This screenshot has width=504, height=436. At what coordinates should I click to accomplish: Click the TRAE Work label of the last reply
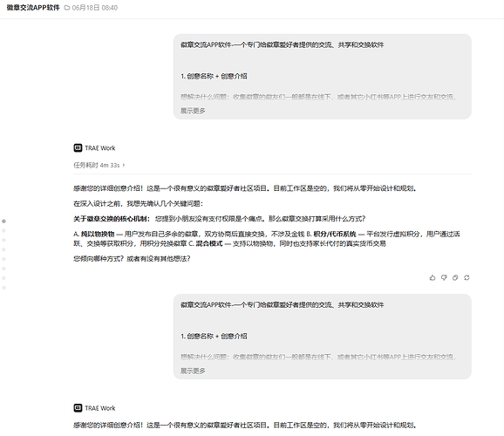(100, 408)
